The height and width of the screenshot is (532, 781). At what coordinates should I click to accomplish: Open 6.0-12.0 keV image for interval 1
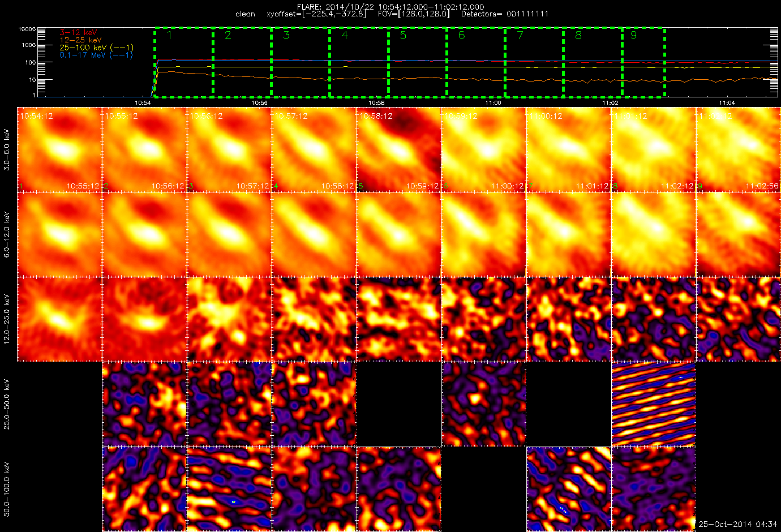tap(59, 234)
